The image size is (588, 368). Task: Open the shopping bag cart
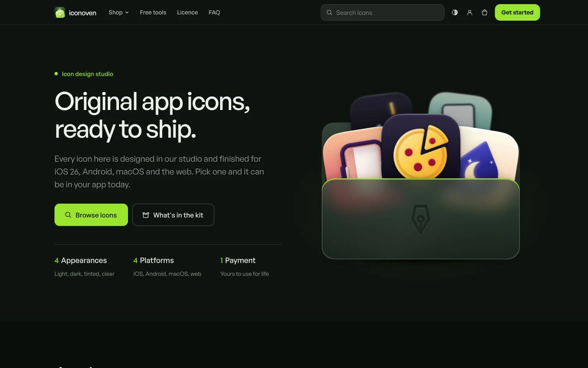point(484,12)
